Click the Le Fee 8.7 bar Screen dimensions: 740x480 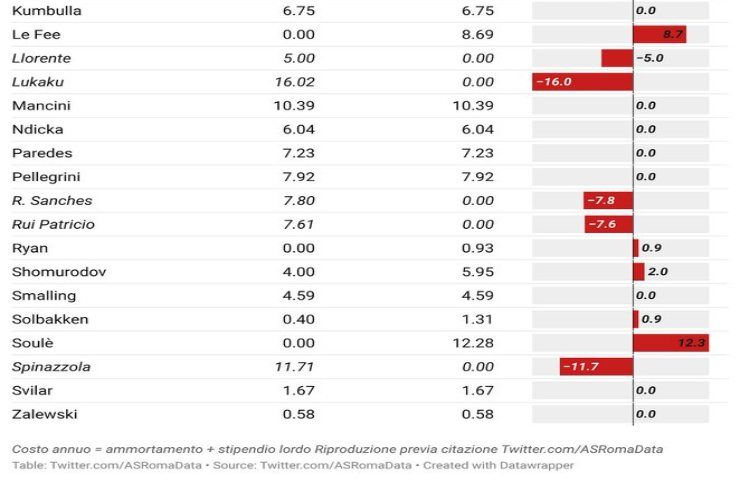[659, 34]
